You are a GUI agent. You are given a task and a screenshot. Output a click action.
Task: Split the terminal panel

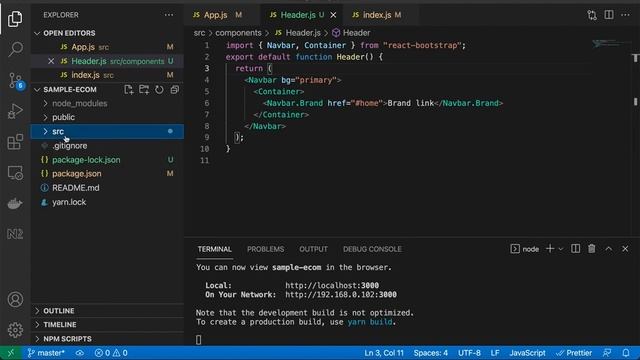click(576, 249)
